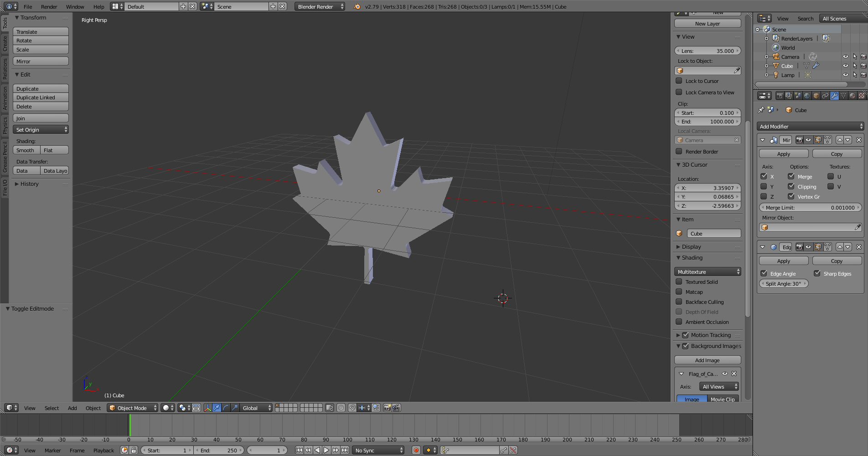The width and height of the screenshot is (868, 456).
Task: Click the OpenGL render animation clapper icon
Action: tap(396, 408)
